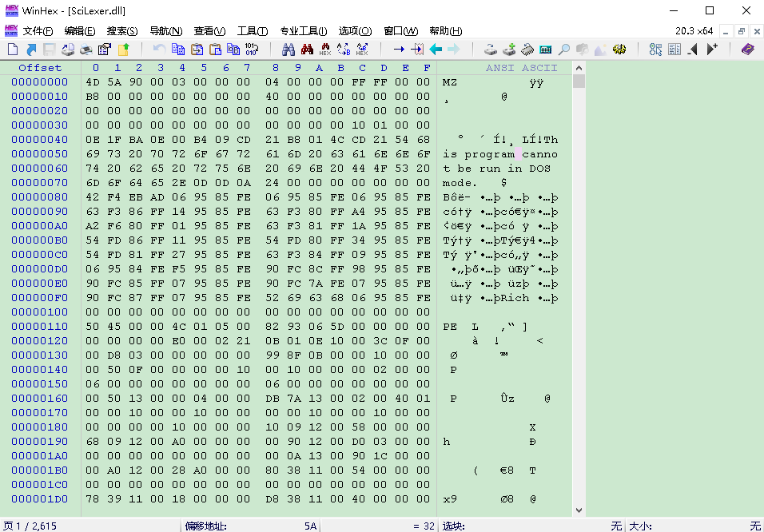The image size is (764, 532).
Task: Click the Open Folder icon with green arrow
Action: coord(124,50)
